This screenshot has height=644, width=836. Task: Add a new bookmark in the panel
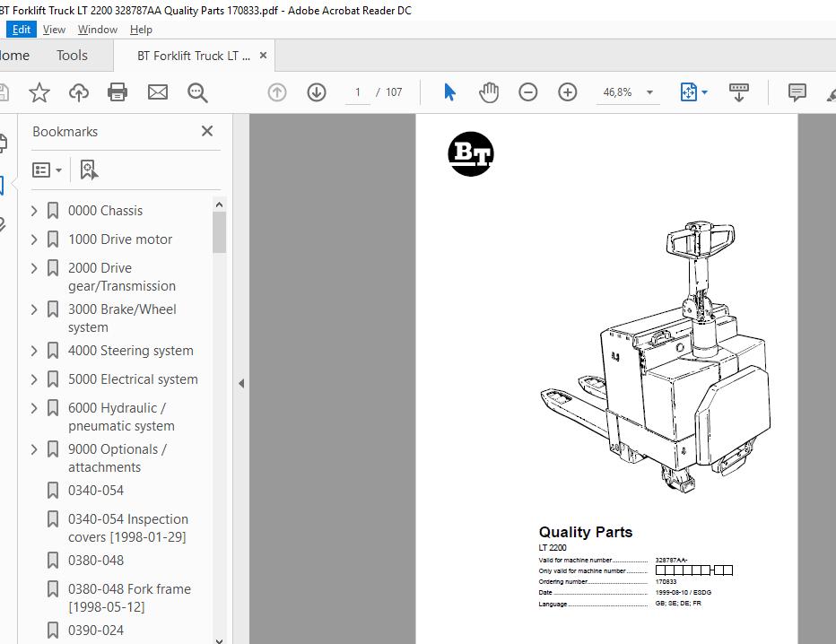click(89, 170)
